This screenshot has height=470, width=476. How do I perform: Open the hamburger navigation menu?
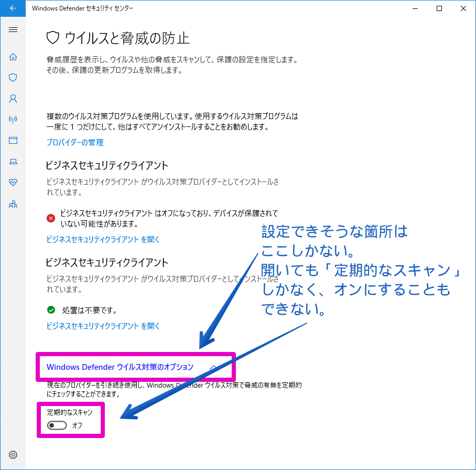pos(13,29)
